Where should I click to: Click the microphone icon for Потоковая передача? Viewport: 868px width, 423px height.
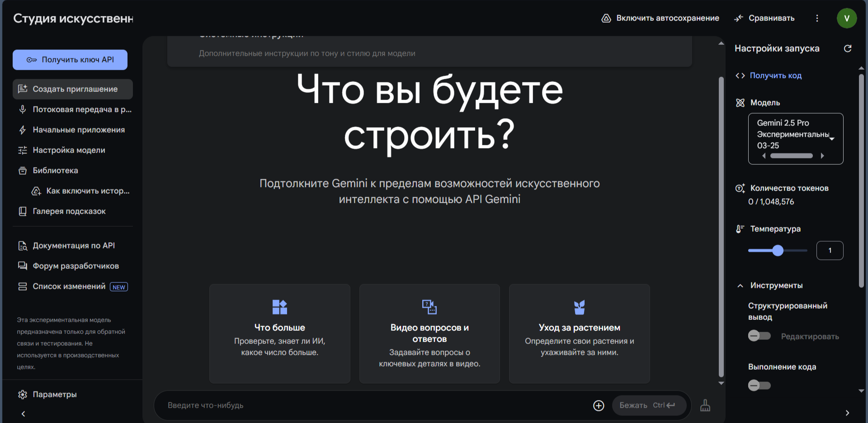pos(23,109)
